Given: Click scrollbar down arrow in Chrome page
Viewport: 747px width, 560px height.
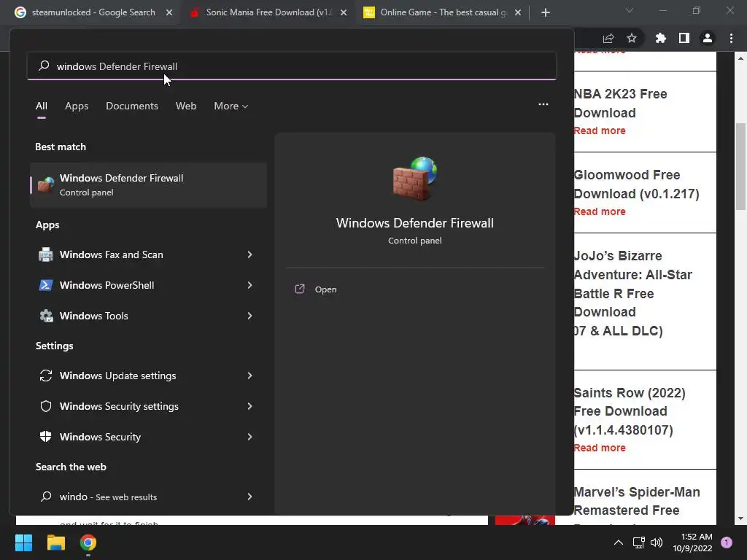Looking at the screenshot, I should (740, 518).
